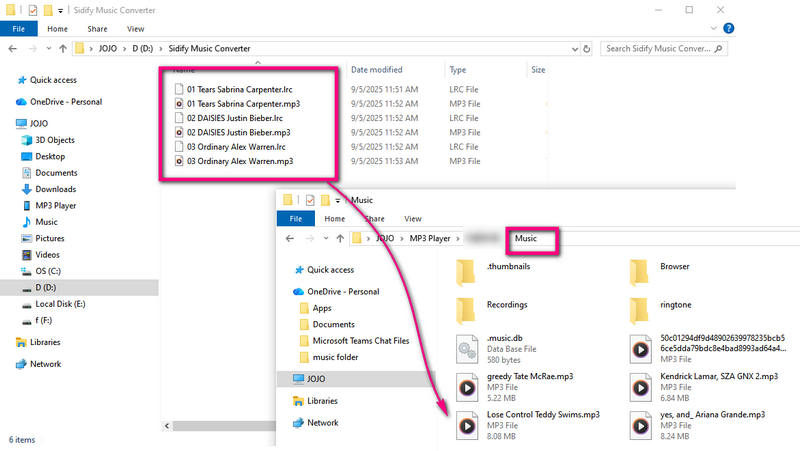Click Help icon in Sidify window ribbon

[x=729, y=29]
